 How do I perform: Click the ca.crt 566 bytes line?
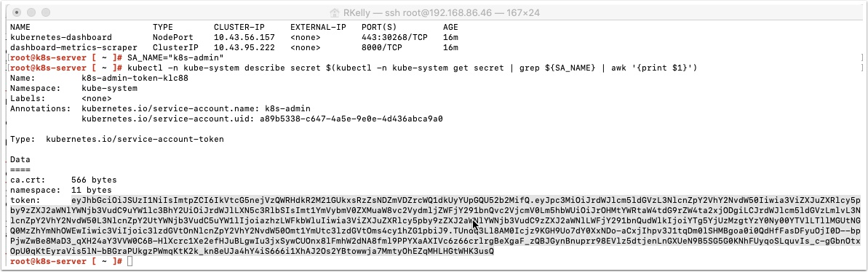point(63,180)
